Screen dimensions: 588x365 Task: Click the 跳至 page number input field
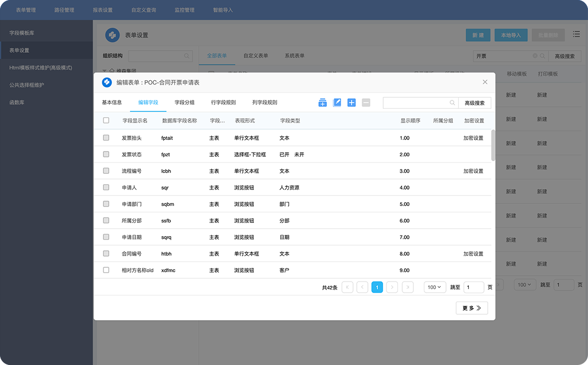coord(473,287)
